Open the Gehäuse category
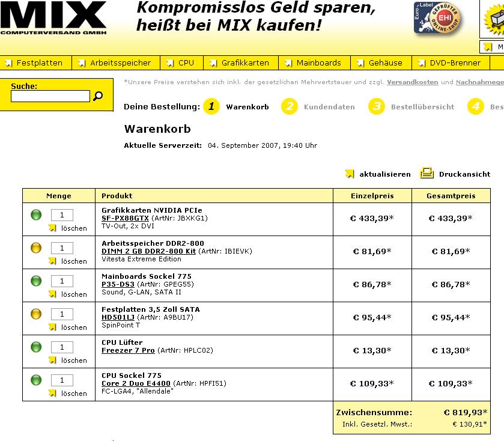Screen dimensions: 504x441 pos(381,62)
